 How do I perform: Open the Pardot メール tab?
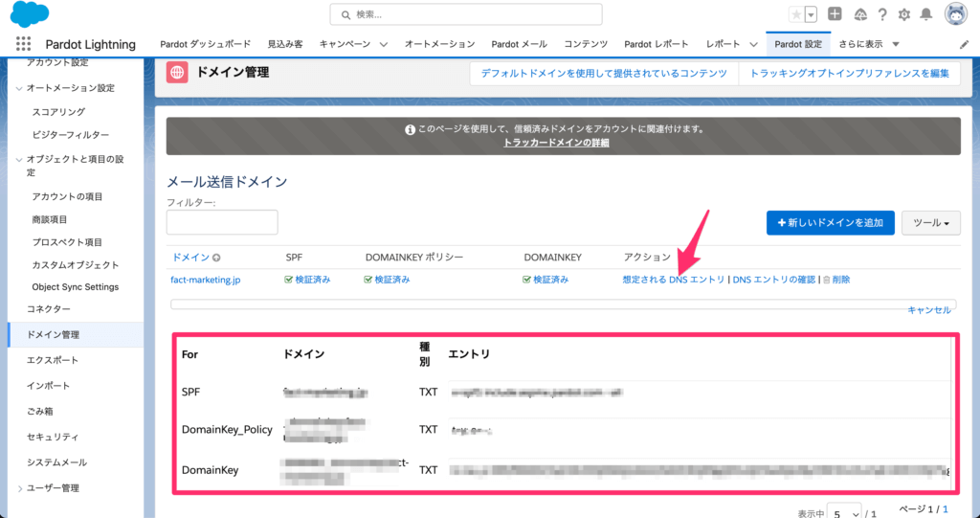519,44
